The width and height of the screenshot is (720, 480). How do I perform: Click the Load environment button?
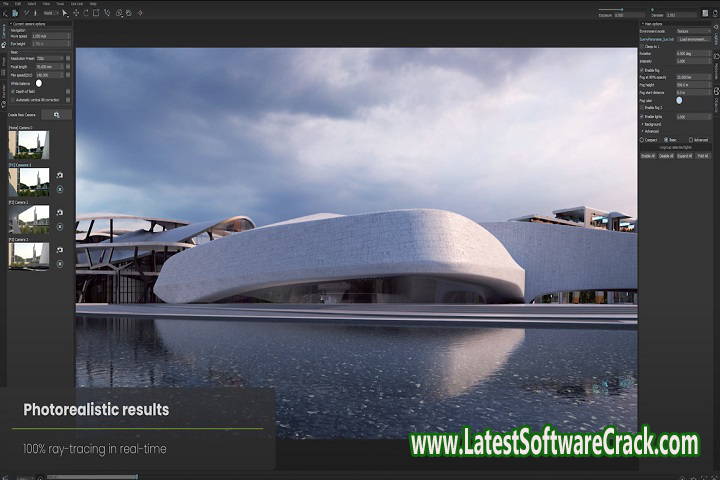click(x=694, y=39)
